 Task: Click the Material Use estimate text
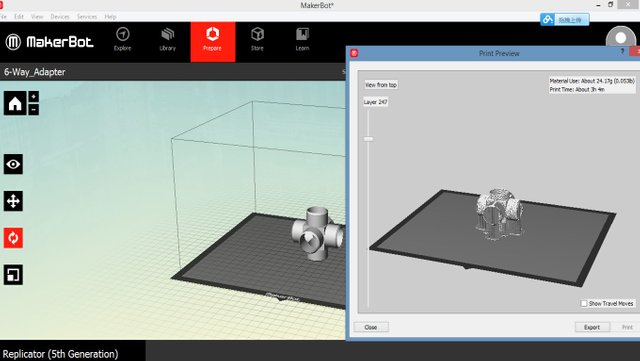[592, 81]
